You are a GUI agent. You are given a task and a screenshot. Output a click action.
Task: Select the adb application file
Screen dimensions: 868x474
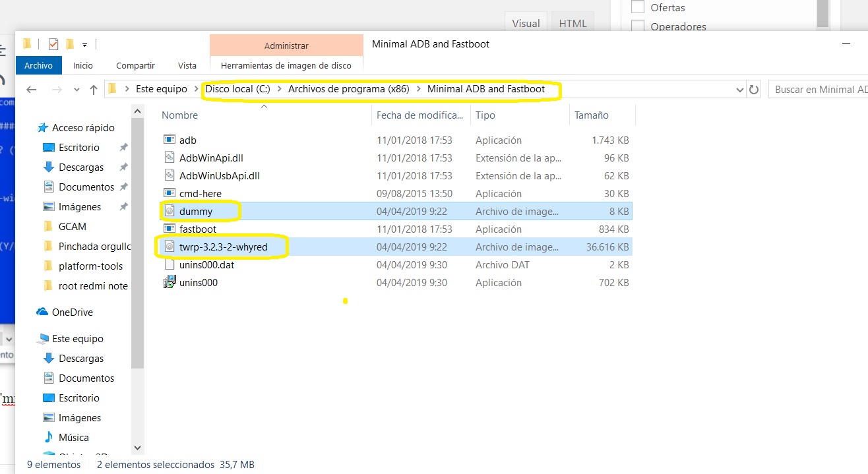187,140
